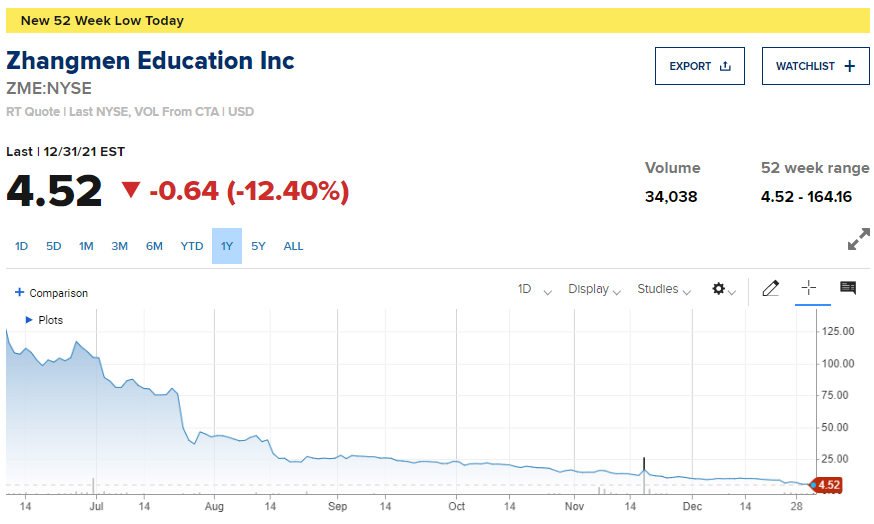Switch to the 1M range tab
This screenshot has width=874, height=524.
coord(86,246)
